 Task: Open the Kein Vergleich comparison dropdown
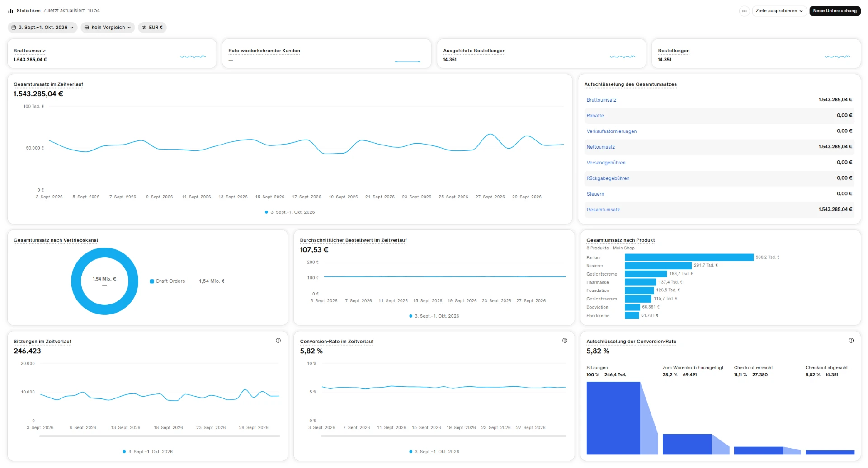point(108,28)
